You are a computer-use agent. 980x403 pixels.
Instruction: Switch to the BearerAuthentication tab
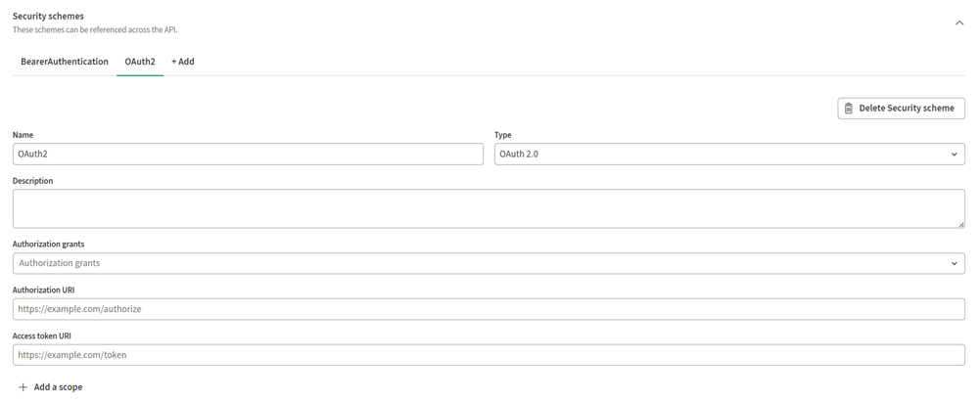65,62
